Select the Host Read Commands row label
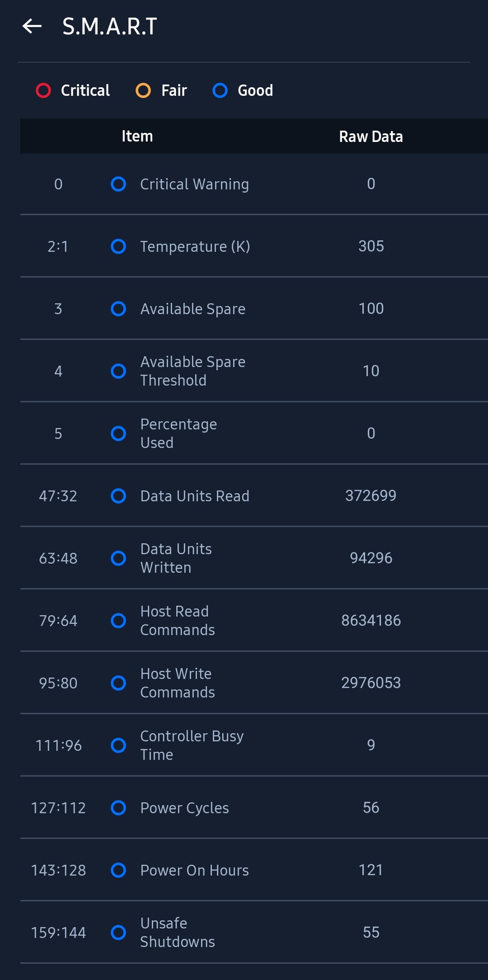488x980 pixels. click(x=178, y=621)
